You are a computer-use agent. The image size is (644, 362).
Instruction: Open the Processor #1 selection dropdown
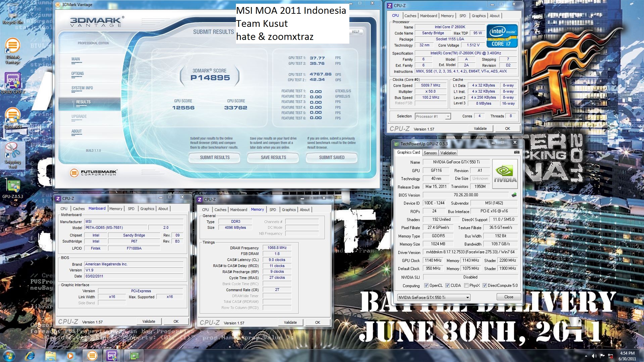(x=433, y=116)
